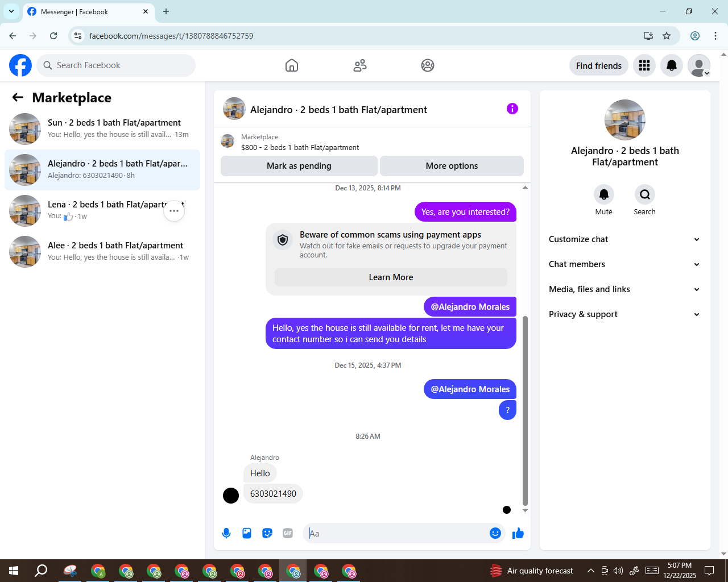
Task: Expand Customize chat section
Action: coord(624,239)
